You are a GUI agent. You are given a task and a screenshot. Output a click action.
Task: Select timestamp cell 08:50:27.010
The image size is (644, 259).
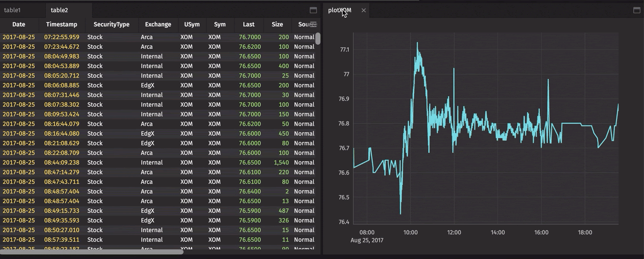point(62,230)
